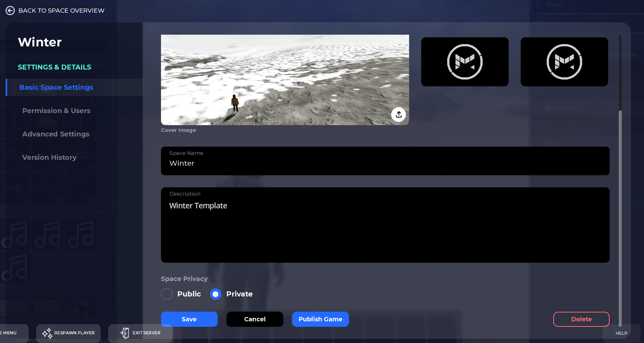
Task: Click a music note thumbnail in the sidebar
Action: 48,234
